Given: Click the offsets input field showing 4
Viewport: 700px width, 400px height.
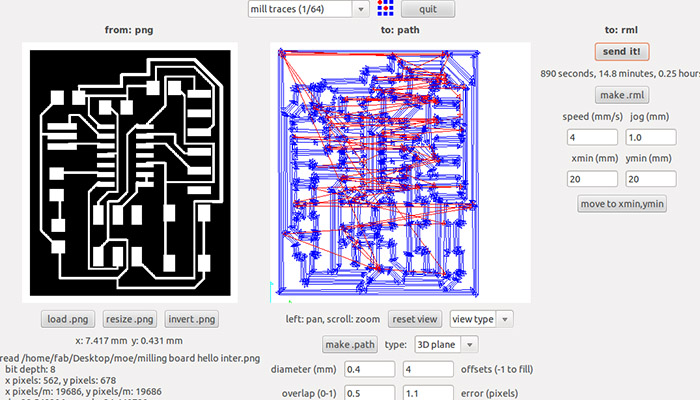Looking at the screenshot, I should [428, 370].
